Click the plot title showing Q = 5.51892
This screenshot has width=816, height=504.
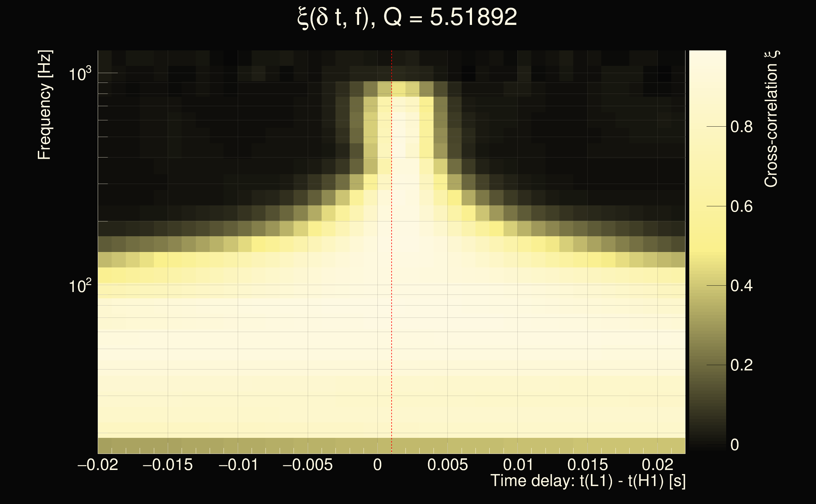coord(407,17)
